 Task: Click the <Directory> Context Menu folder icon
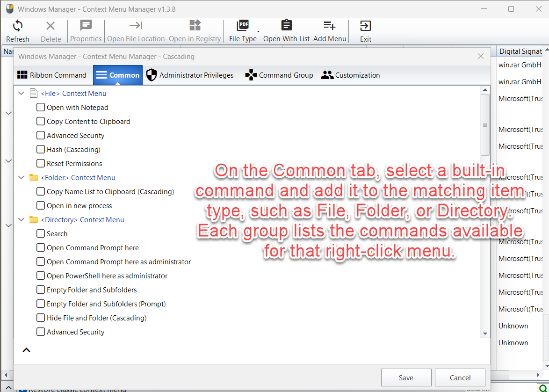[34, 220]
